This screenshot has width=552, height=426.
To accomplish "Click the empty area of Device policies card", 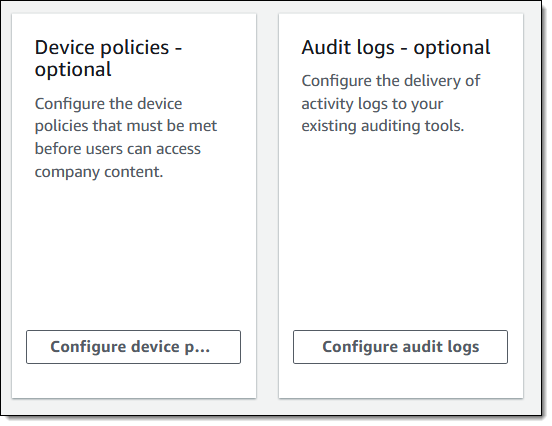I will tap(134, 253).
